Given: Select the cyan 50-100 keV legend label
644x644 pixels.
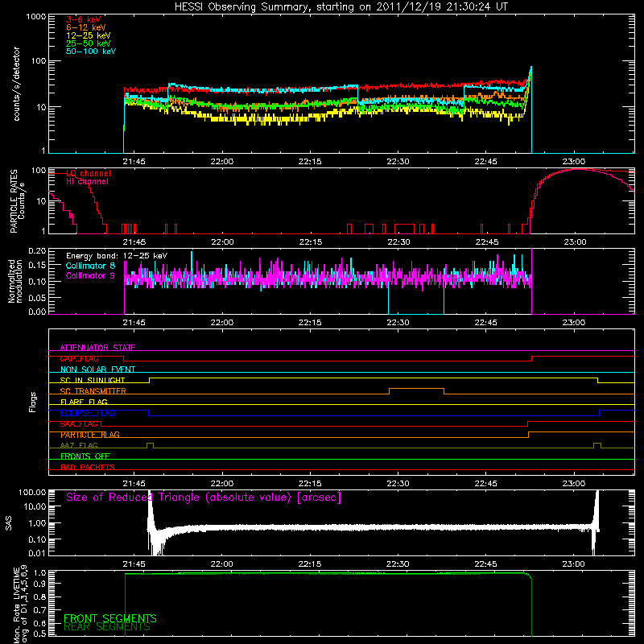Looking at the screenshot, I should (x=91, y=52).
